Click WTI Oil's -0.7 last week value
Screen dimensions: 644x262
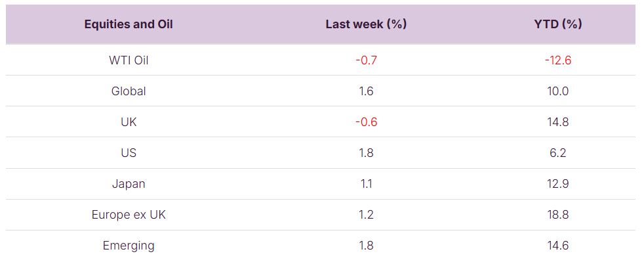(x=366, y=60)
